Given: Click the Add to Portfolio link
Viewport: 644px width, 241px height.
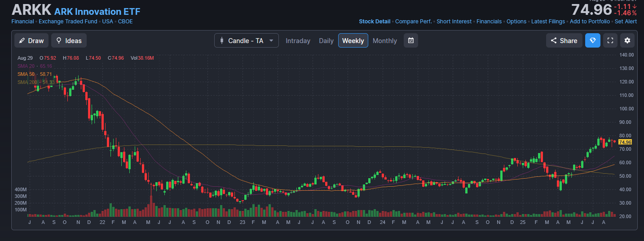Looking at the screenshot, I should (590, 22).
